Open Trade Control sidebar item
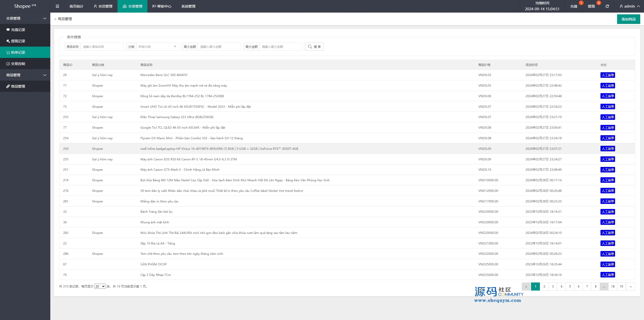This screenshot has height=320, width=644. (18, 64)
